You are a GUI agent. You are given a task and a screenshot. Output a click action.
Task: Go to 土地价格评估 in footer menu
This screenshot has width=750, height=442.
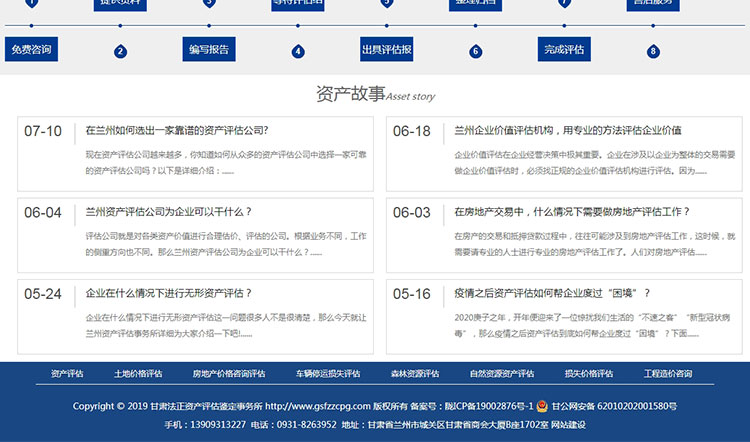click(x=138, y=373)
